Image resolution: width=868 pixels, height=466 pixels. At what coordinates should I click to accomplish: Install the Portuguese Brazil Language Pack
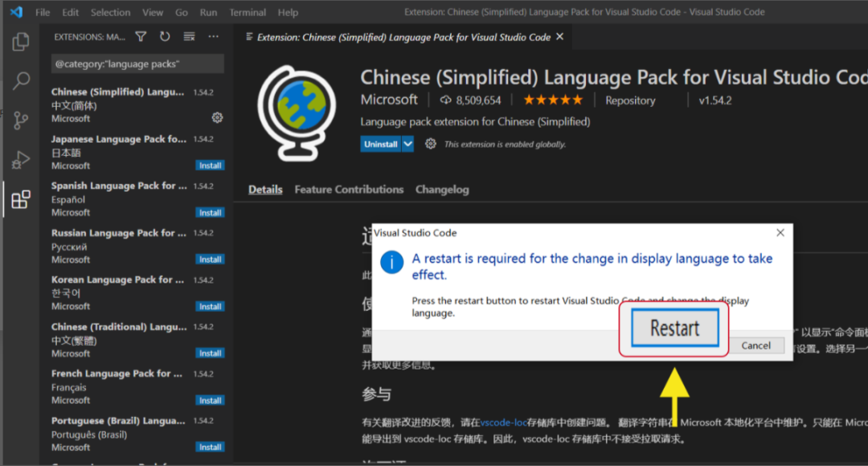(x=211, y=447)
